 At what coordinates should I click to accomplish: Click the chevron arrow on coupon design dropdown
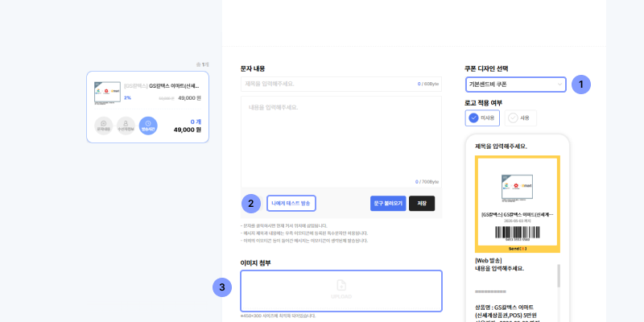(559, 85)
